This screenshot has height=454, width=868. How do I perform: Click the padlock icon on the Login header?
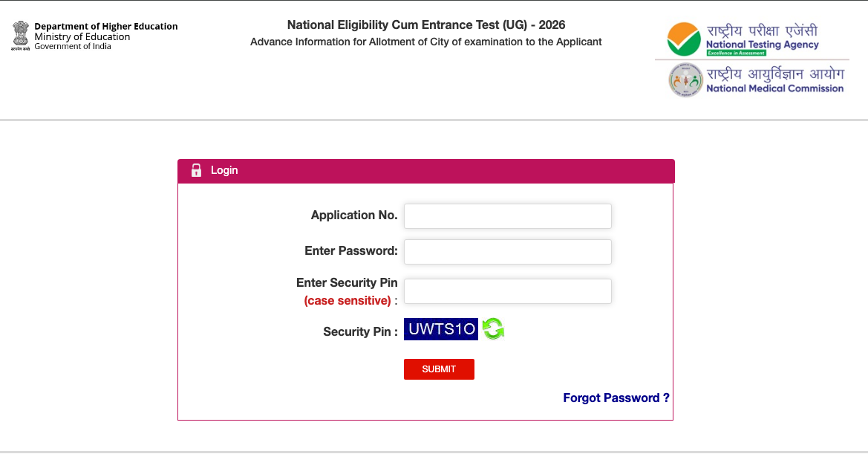point(196,170)
